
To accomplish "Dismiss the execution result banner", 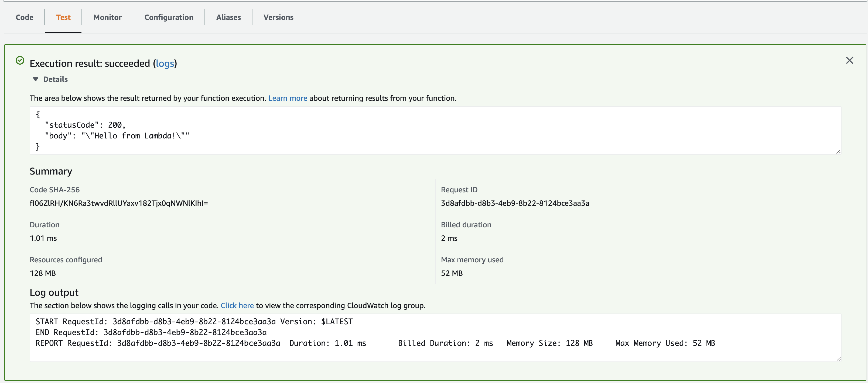I will click(x=849, y=61).
